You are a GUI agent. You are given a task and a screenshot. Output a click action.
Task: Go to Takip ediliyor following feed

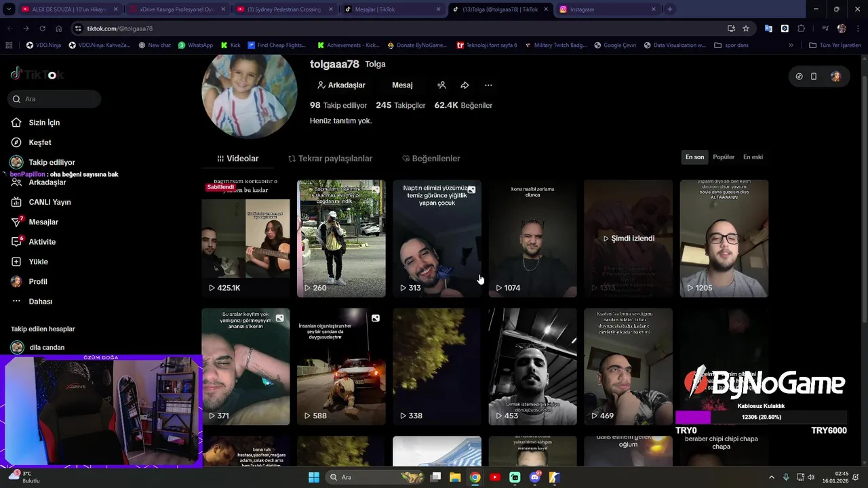point(43,163)
